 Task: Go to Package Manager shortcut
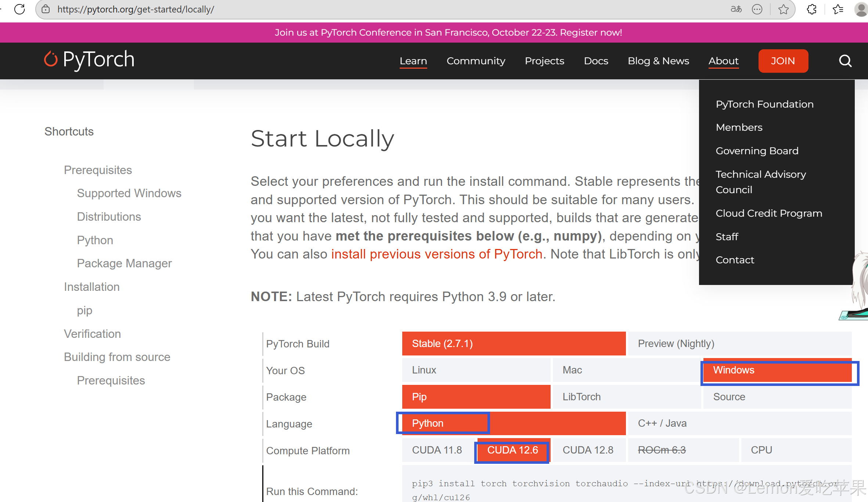[125, 263]
